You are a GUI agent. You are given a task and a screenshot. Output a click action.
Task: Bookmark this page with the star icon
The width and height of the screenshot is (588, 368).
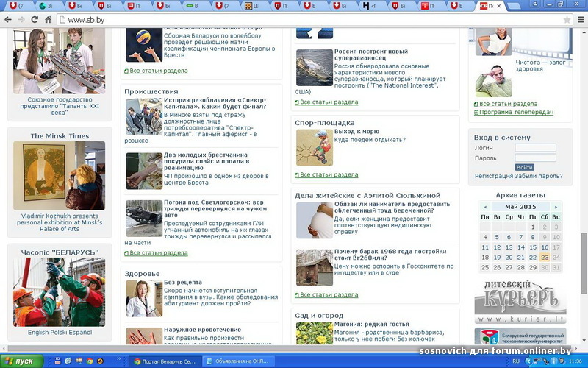[x=567, y=20]
